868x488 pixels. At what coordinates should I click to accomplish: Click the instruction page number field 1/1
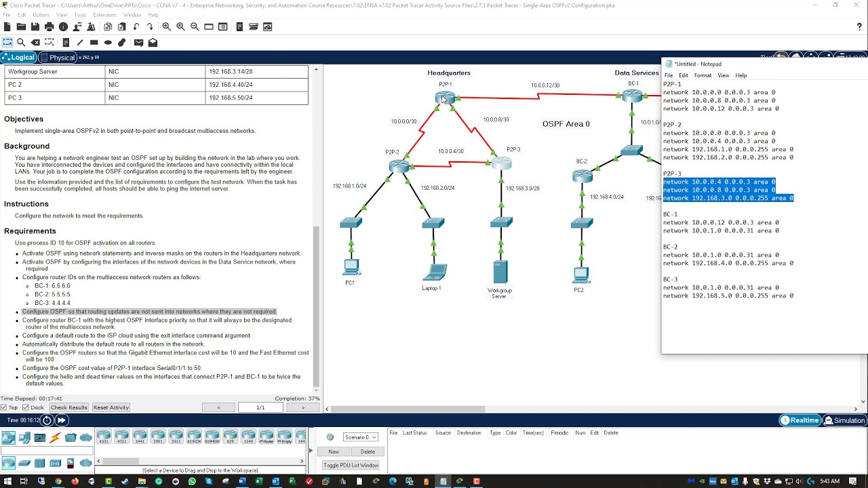point(260,407)
